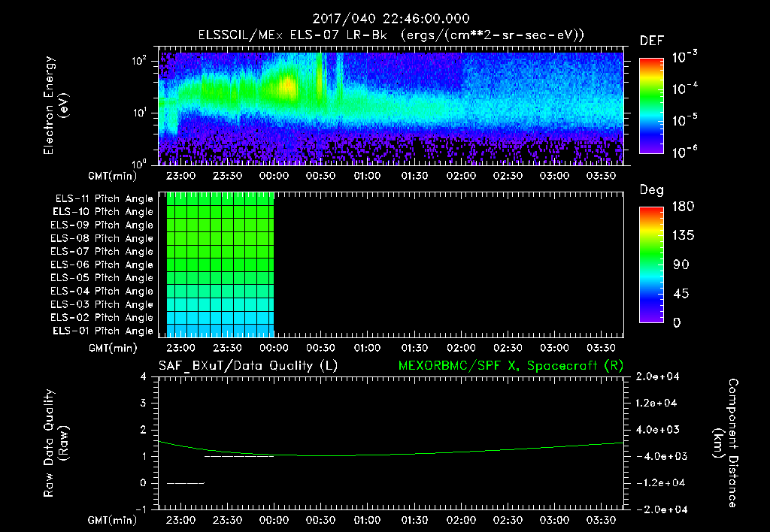Screen dimensions: 770x532
Task: Click the SAF_BXuT/Data Quality (L) title
Action: click(x=248, y=366)
